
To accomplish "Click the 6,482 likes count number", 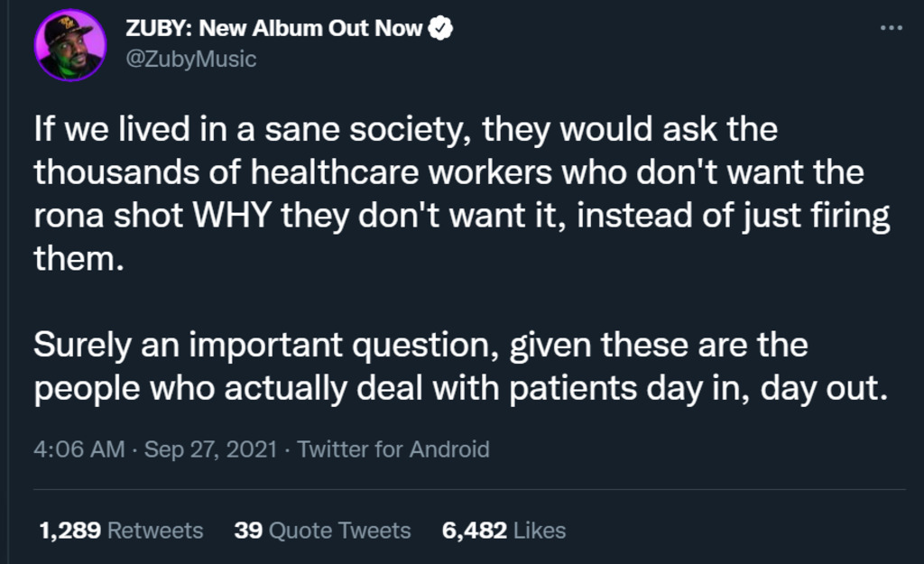I will pyautogui.click(x=475, y=531).
